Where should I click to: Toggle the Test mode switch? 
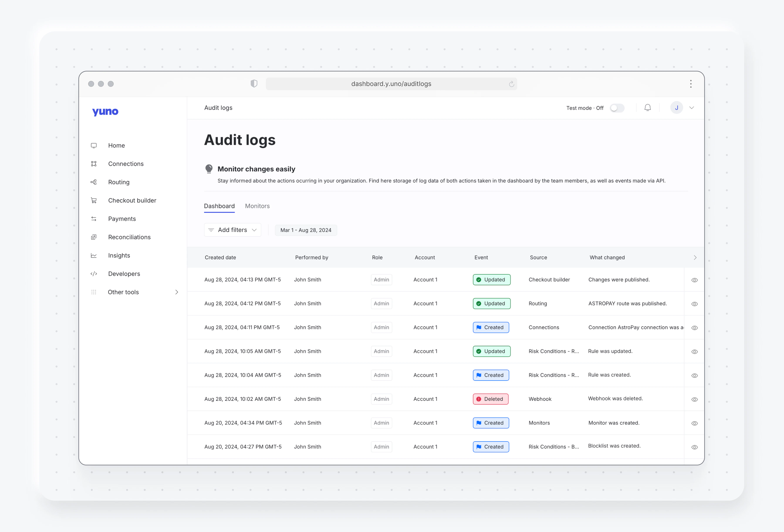coord(617,108)
